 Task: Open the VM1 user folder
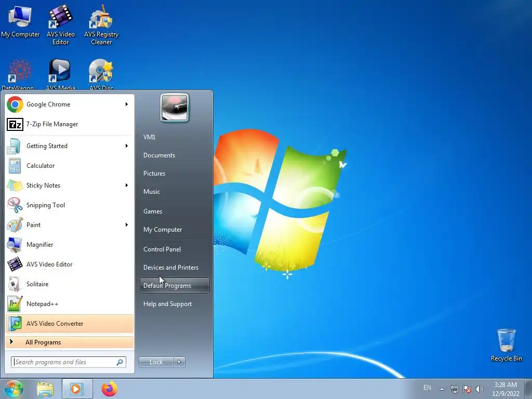(x=175, y=137)
